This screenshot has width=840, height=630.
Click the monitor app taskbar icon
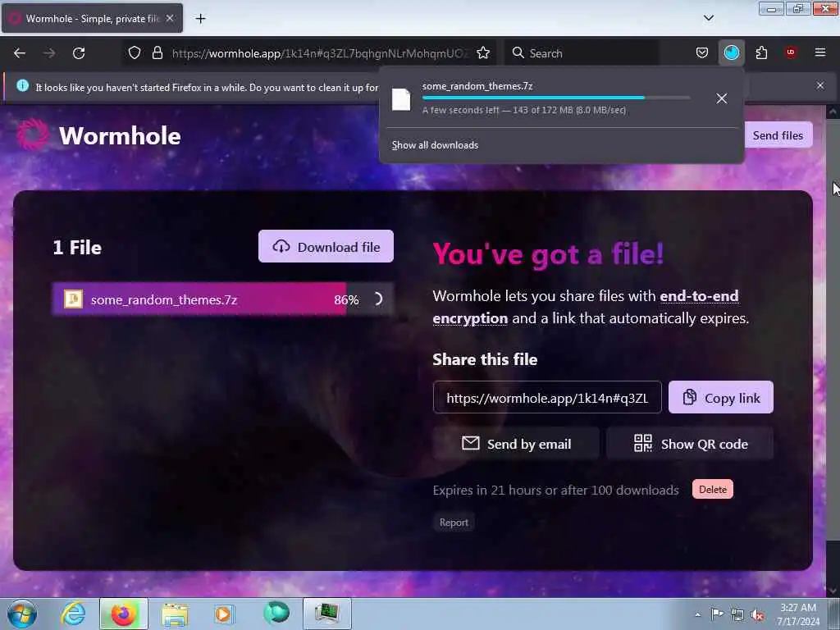pyautogui.click(x=326, y=614)
